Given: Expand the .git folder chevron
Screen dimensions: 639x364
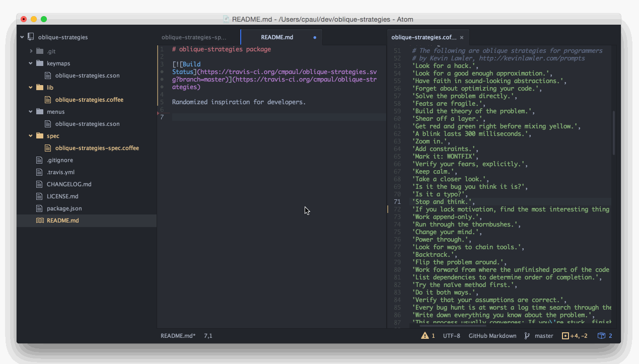Looking at the screenshot, I should (31, 51).
